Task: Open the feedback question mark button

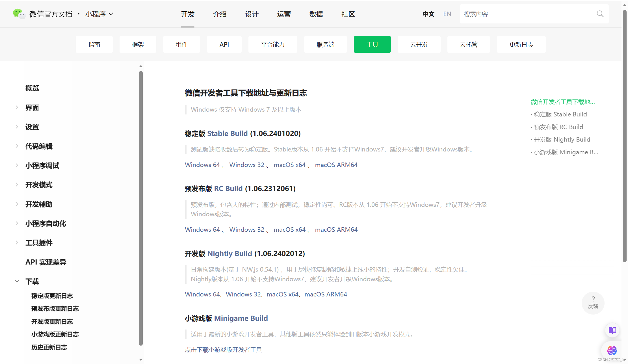Action: (593, 303)
